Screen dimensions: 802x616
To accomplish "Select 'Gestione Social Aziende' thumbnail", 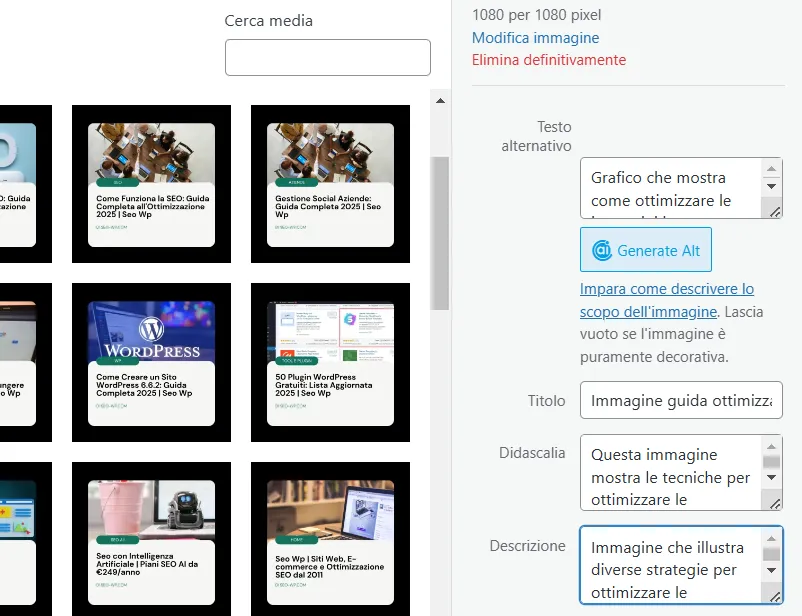I will pyautogui.click(x=330, y=184).
